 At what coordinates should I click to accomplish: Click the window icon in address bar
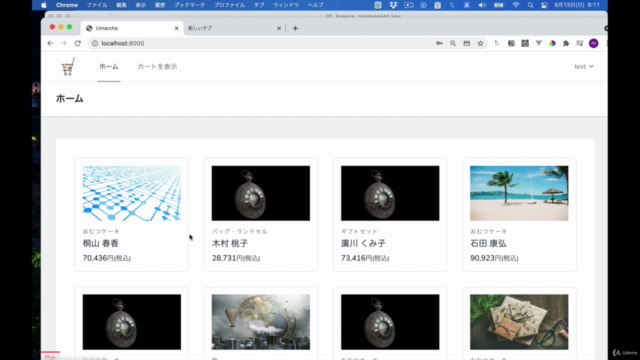(x=467, y=43)
